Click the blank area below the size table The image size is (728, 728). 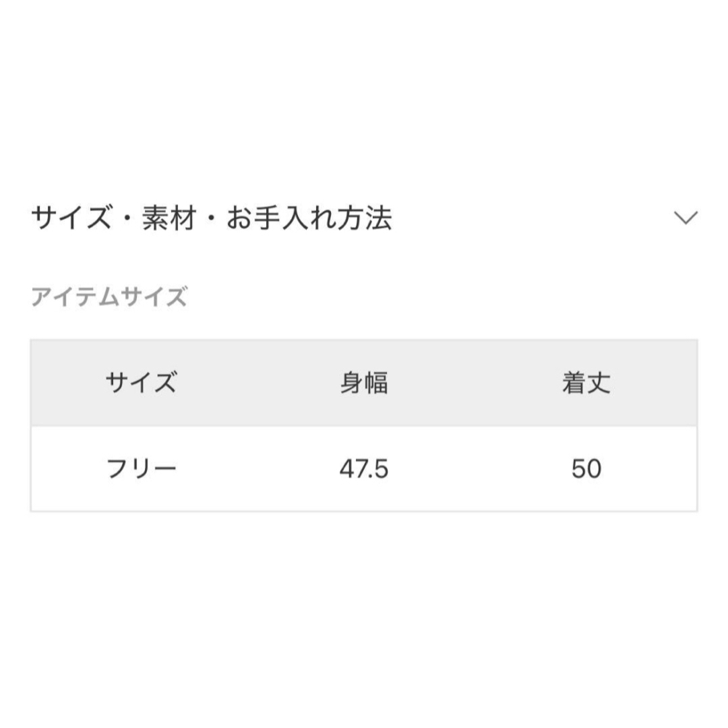(364, 617)
